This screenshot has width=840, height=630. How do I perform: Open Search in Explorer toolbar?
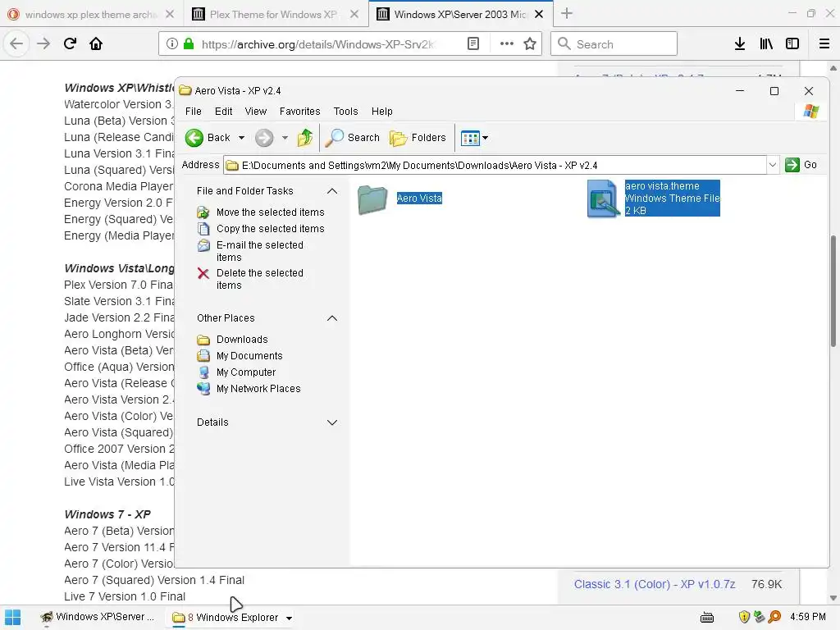pos(353,138)
